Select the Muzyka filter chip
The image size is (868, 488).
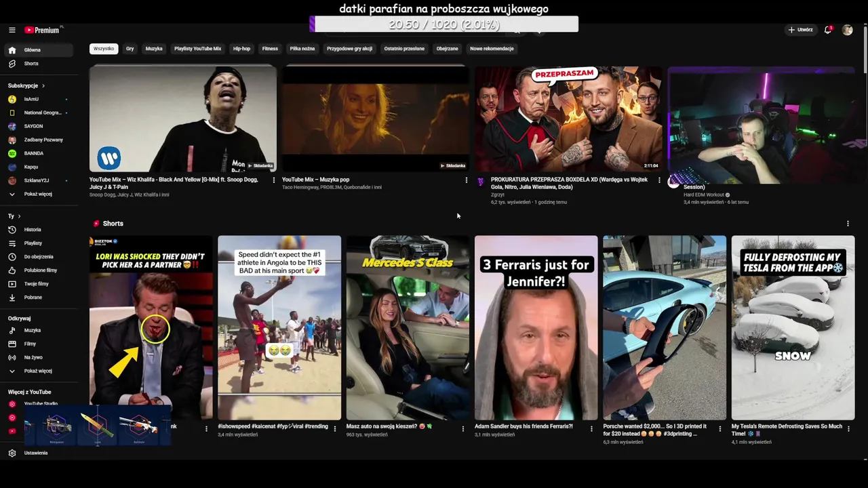coord(154,49)
